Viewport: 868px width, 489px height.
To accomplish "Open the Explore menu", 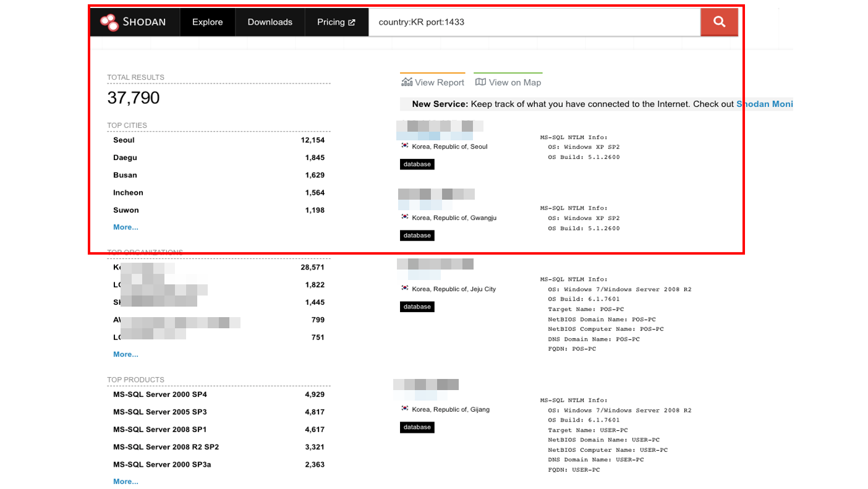I will coord(207,22).
